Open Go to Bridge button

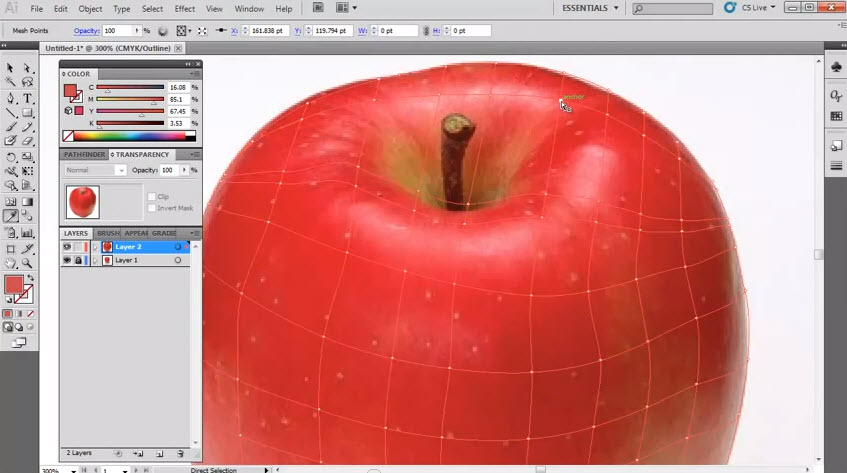click(x=318, y=8)
